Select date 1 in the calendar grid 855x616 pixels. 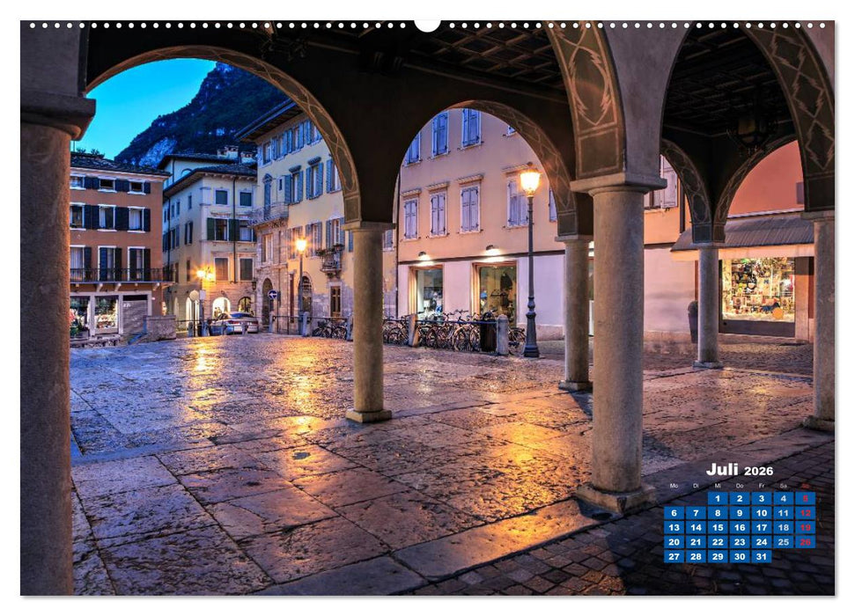[719, 499]
